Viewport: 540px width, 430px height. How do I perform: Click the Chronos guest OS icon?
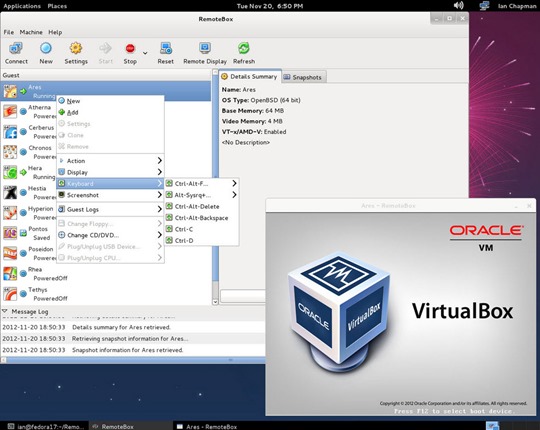[x=10, y=152]
